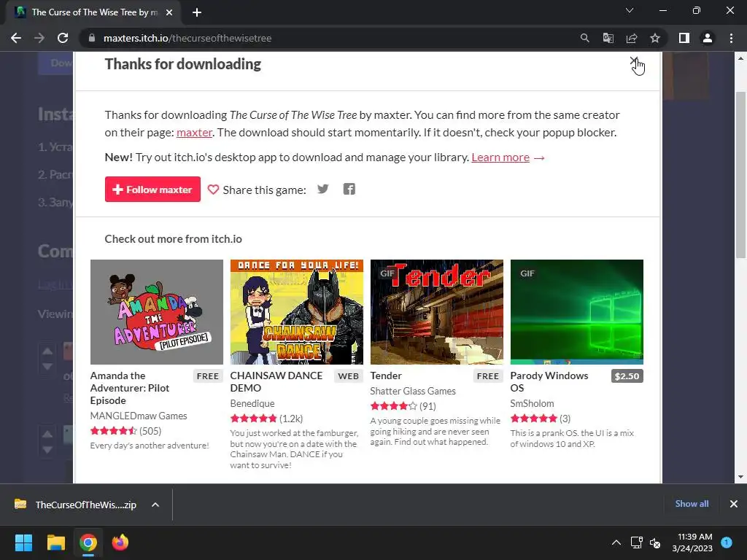Click the star rating (1.2k) of Chainsaw Dance
The width and height of the screenshot is (747, 560).
click(266, 419)
